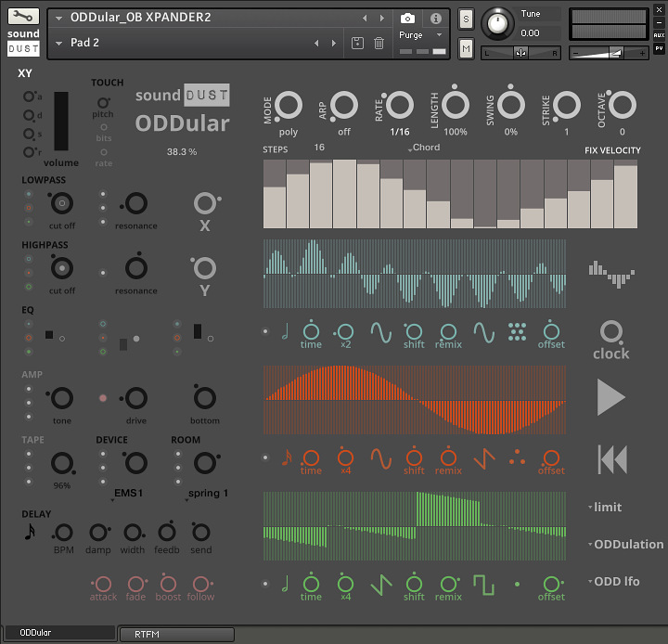This screenshot has width=668, height=644.
Task: Save preset with floppy disk icon
Action: coord(357,43)
